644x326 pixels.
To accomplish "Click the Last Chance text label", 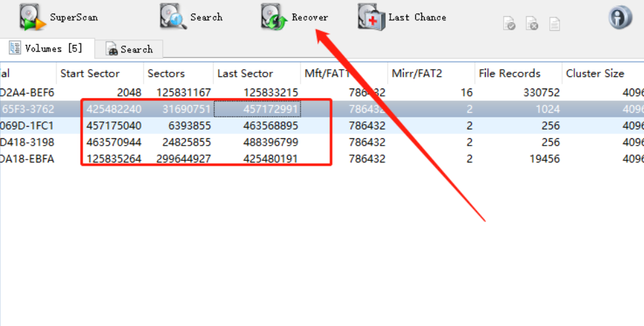I will (x=417, y=17).
